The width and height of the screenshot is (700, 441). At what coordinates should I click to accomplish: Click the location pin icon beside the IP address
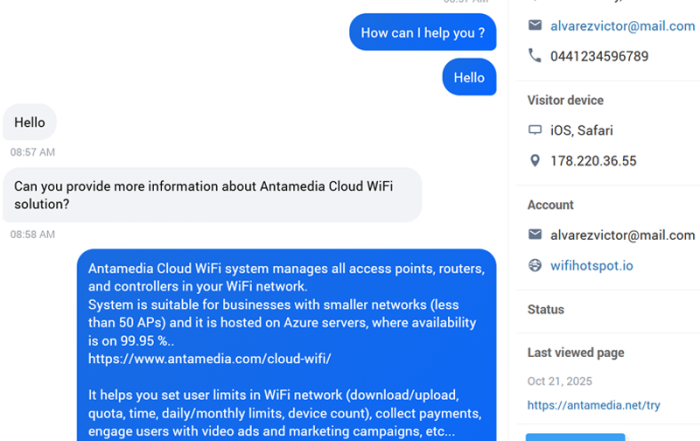[535, 161]
